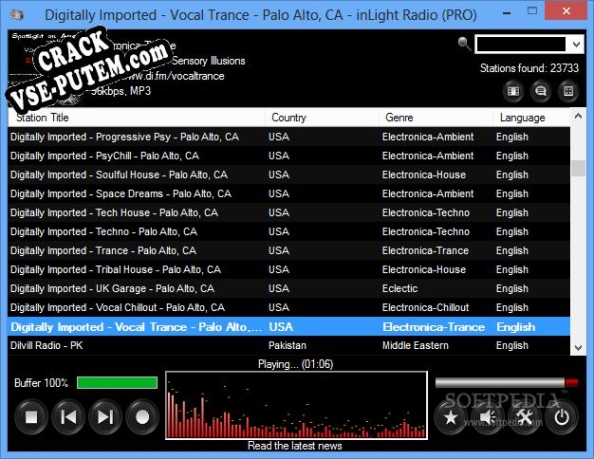The image size is (594, 459).
Task: Open the Read the latest news link
Action: tap(295, 446)
